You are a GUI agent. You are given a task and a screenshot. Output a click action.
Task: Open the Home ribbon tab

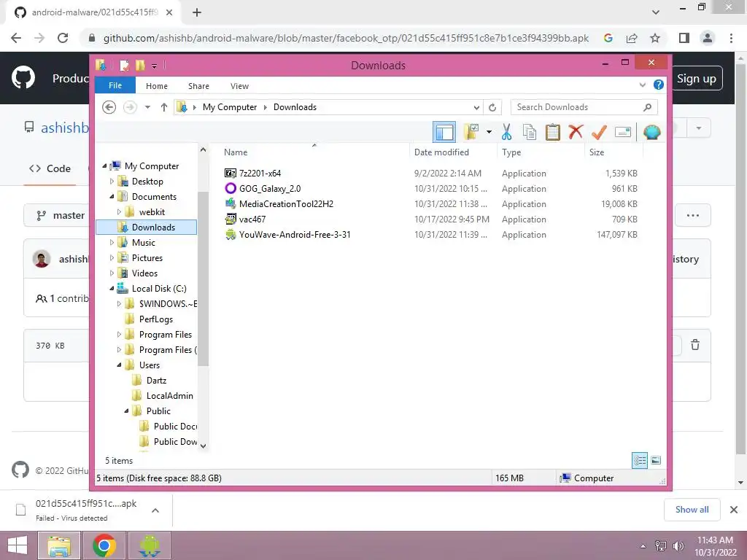coord(157,86)
